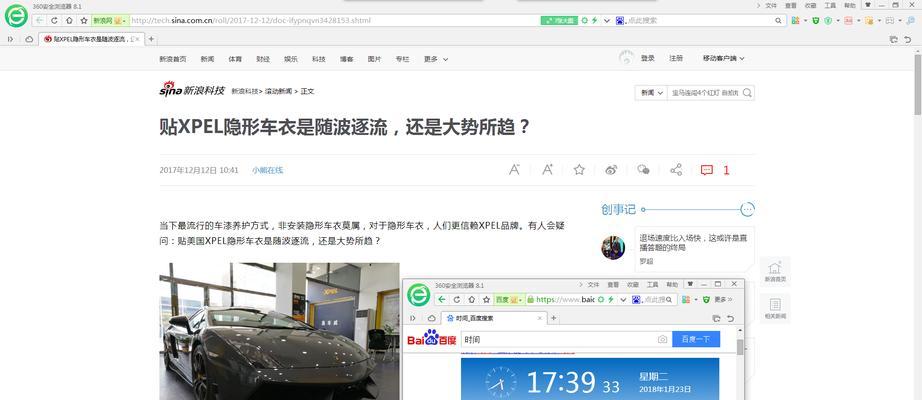Viewport: 922px width, 400px height.
Task: Open 滚动新闻 breadcrumb link
Action: [x=278, y=91]
